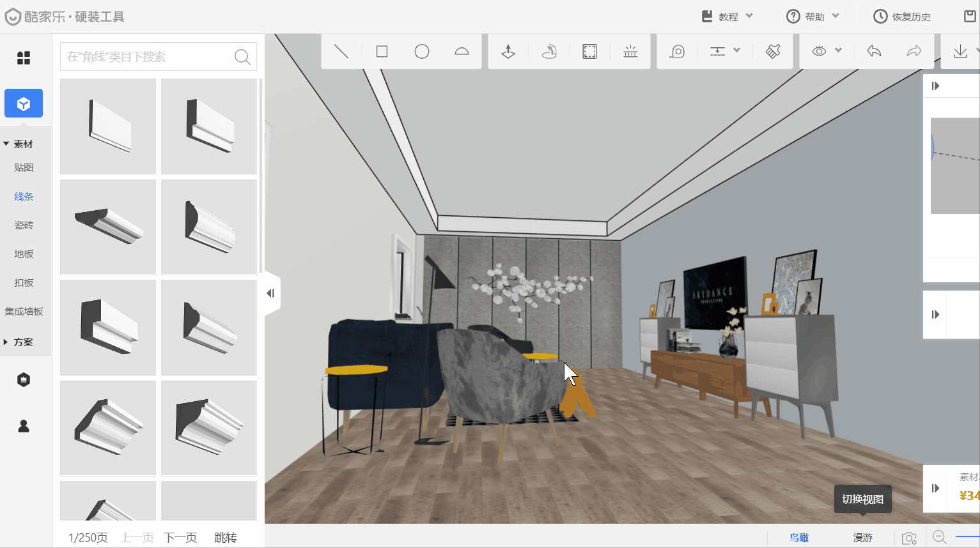Select the blocky molding thumbnail in third row

pyautogui.click(x=108, y=328)
